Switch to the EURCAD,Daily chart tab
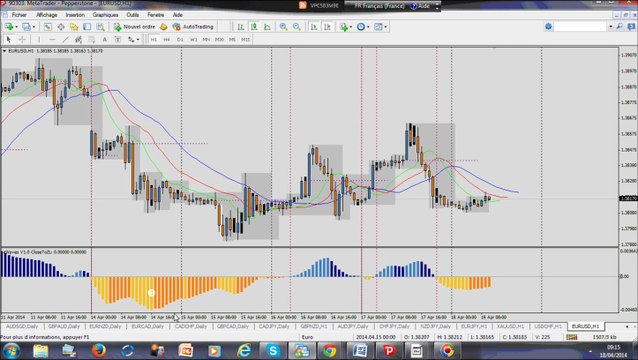 [x=148, y=326]
